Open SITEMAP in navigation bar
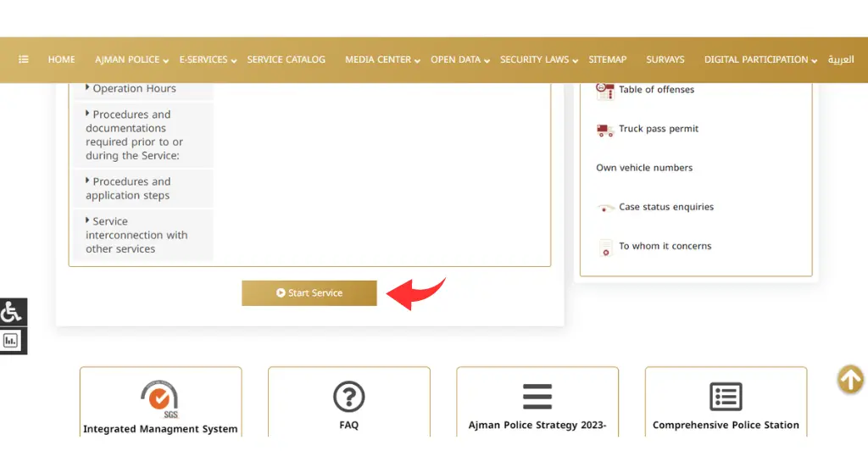The width and height of the screenshot is (868, 473). (607, 59)
